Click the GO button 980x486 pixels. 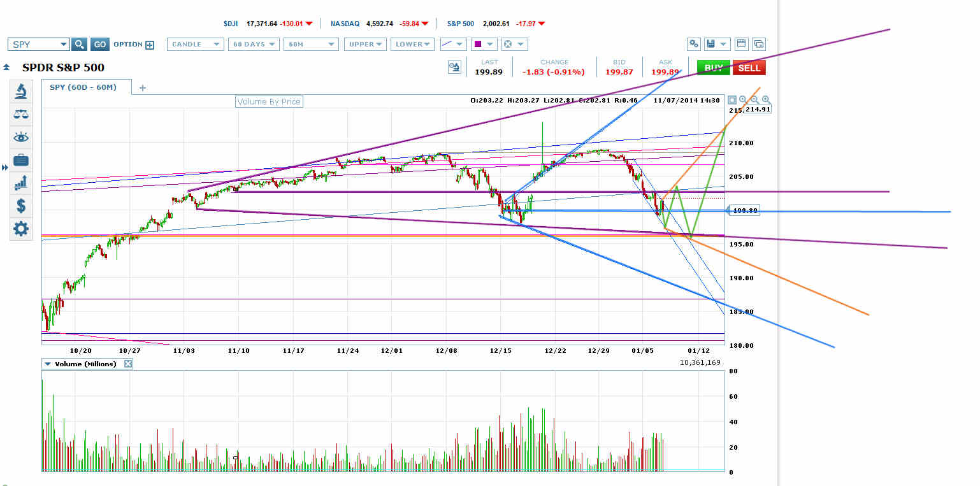pyautogui.click(x=99, y=44)
